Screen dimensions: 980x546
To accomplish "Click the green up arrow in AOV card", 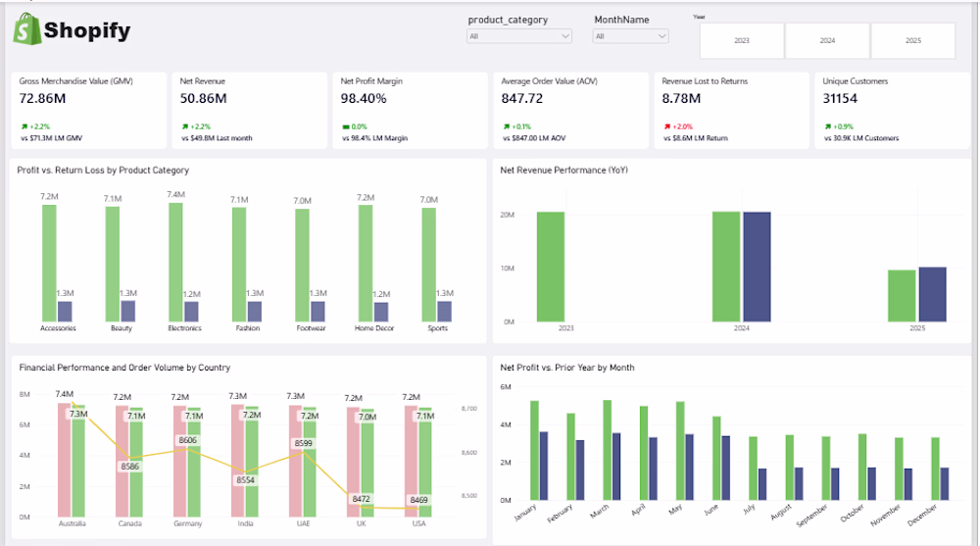I will click(x=507, y=126).
